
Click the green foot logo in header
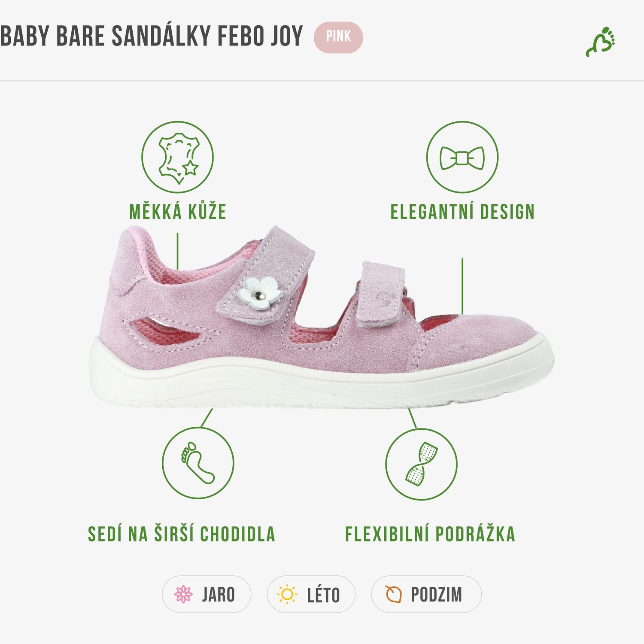click(601, 42)
